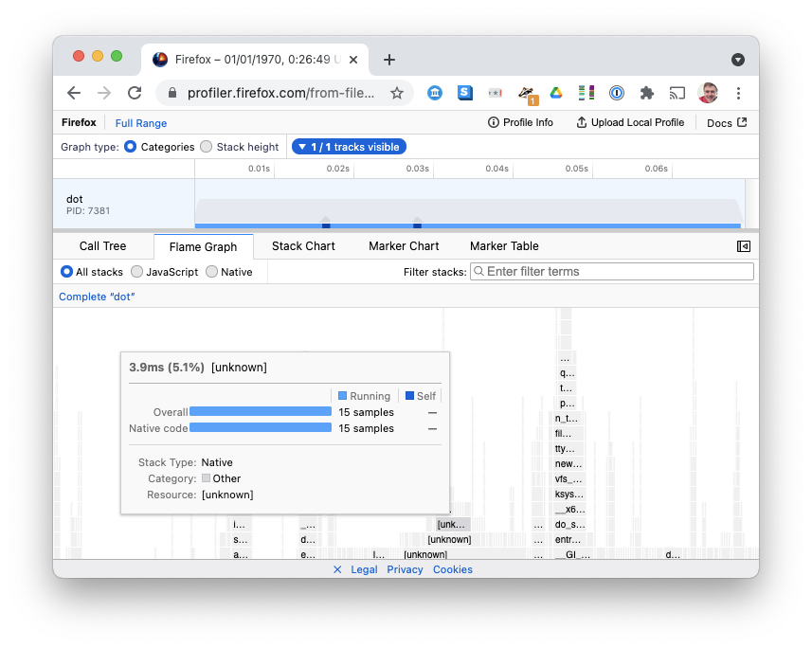Open the Extensions puzzle piece menu
Screen dimensions: 812x648
[x=647, y=93]
